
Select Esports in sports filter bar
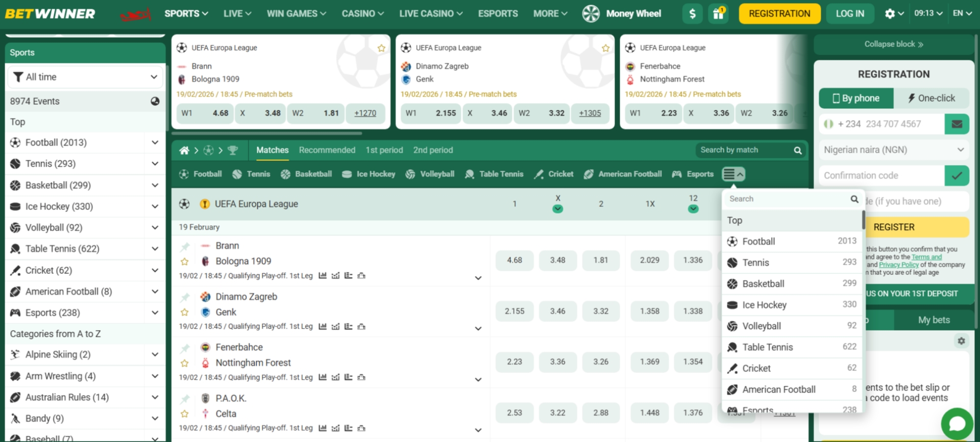click(x=693, y=174)
